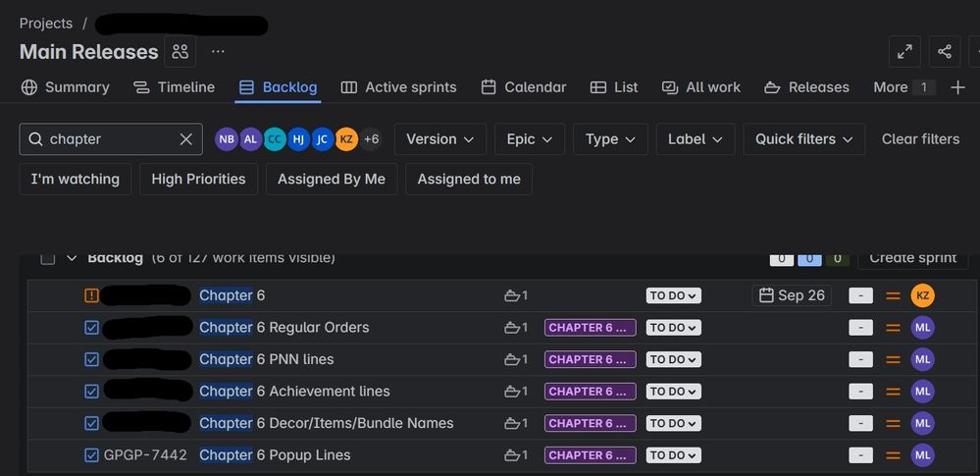Filter by HJ assignee avatar
Viewport: 980px width, 476px height.
point(298,138)
